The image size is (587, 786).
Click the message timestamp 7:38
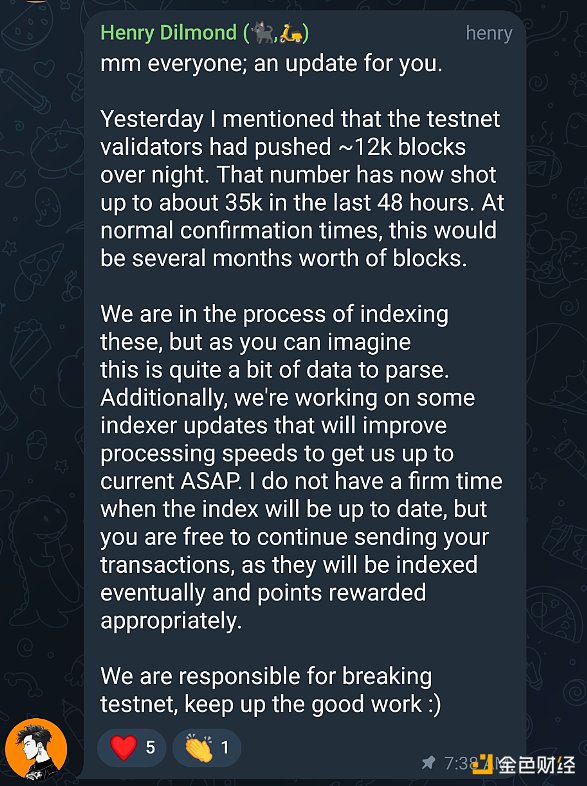tap(456, 763)
